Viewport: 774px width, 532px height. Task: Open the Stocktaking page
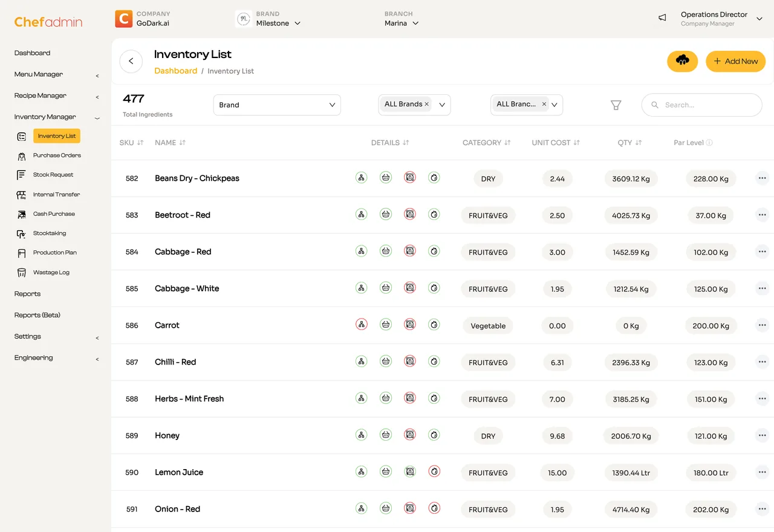click(50, 233)
